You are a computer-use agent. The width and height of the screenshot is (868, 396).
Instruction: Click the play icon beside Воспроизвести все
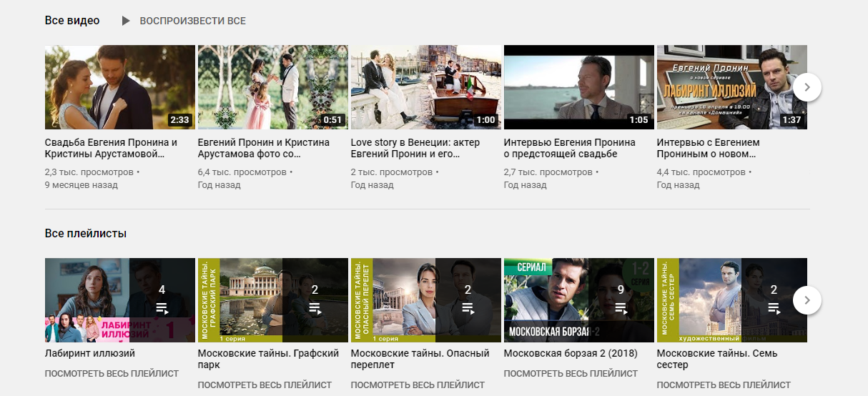pyautogui.click(x=126, y=21)
